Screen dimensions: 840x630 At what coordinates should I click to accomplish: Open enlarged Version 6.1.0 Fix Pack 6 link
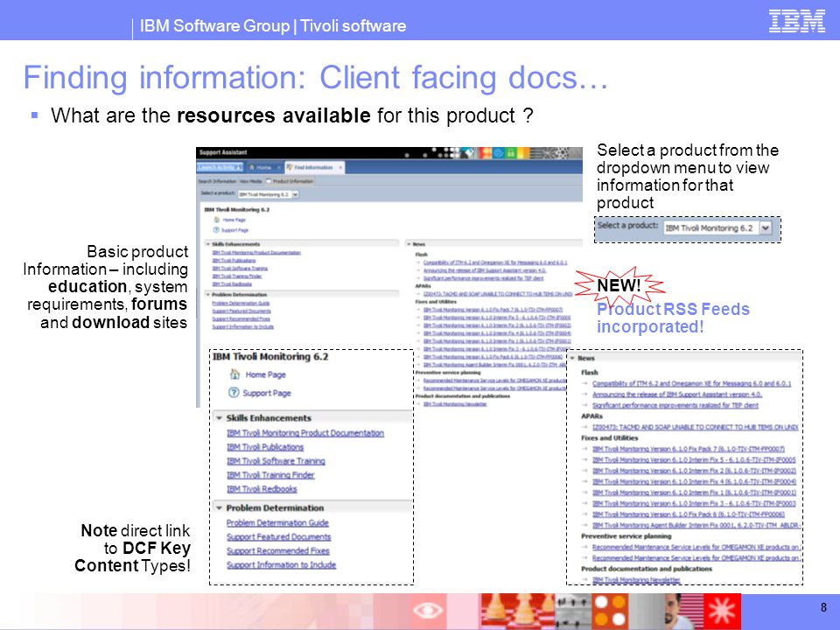689,514
